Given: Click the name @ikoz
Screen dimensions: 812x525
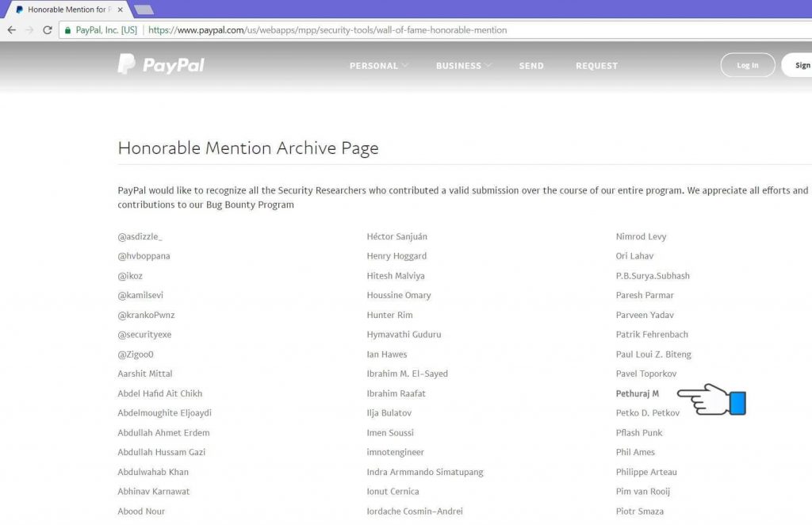Looking at the screenshot, I should 130,276.
